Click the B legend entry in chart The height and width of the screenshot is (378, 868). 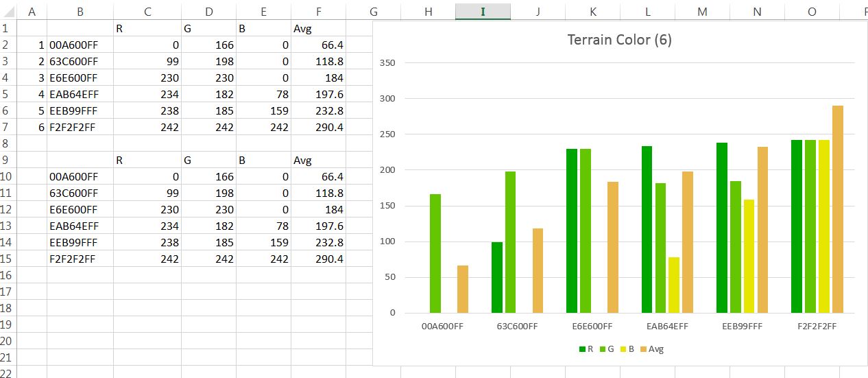[626, 349]
